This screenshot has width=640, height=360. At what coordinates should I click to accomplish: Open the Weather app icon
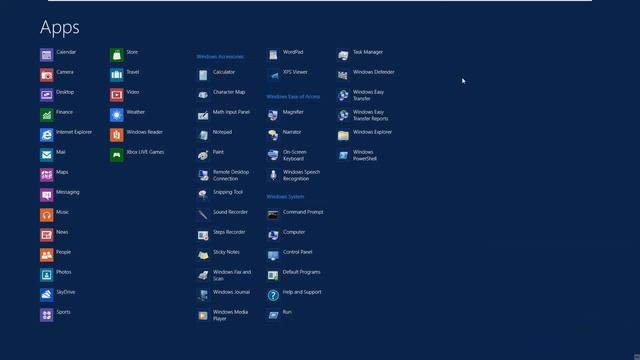(x=117, y=115)
